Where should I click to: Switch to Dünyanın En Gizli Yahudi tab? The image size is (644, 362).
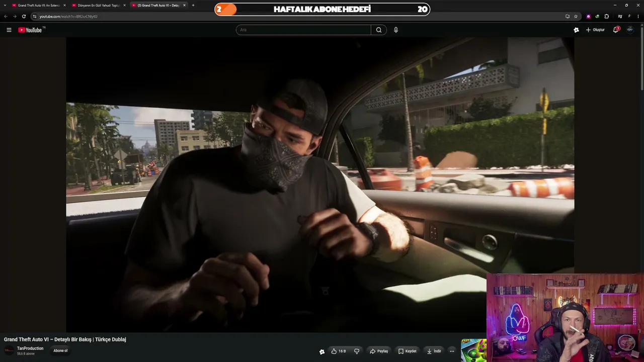99,6
